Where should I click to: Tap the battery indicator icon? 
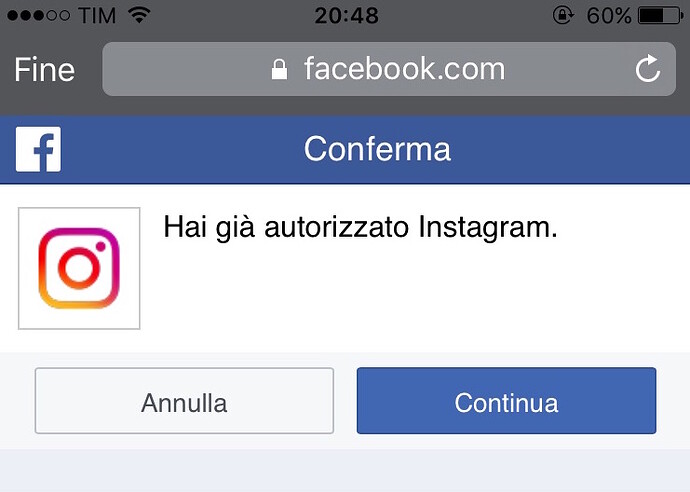(661, 15)
